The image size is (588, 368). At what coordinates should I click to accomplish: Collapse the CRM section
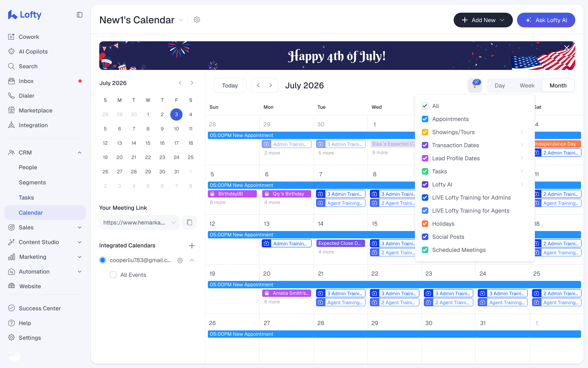click(79, 153)
